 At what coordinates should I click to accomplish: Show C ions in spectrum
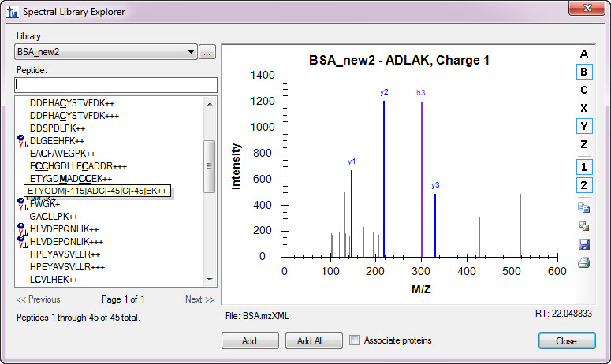click(583, 90)
